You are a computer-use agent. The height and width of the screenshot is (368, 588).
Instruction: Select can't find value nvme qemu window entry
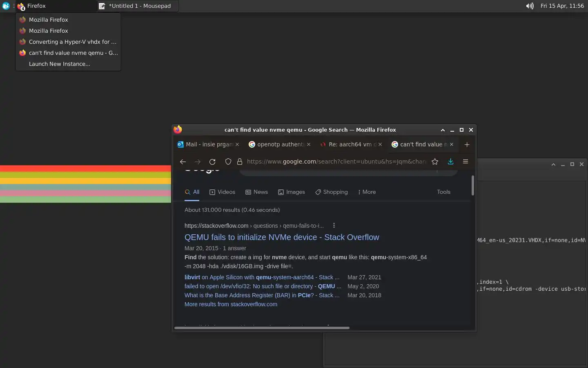(68, 53)
